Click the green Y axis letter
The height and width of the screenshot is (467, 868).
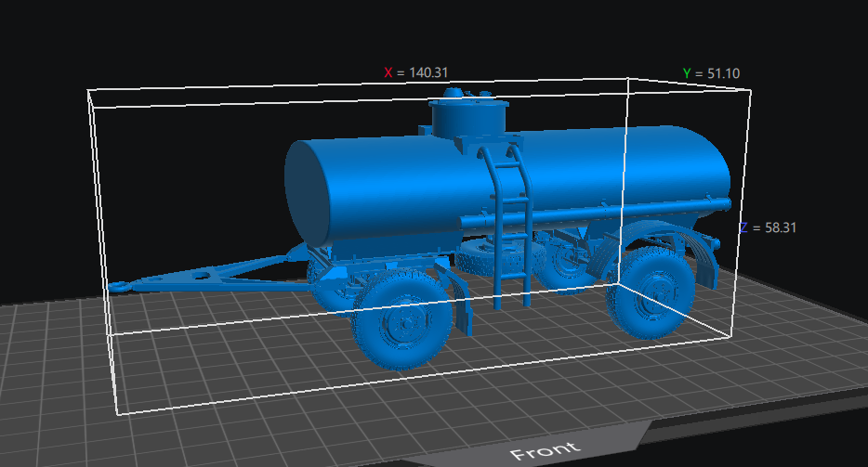[687, 73]
